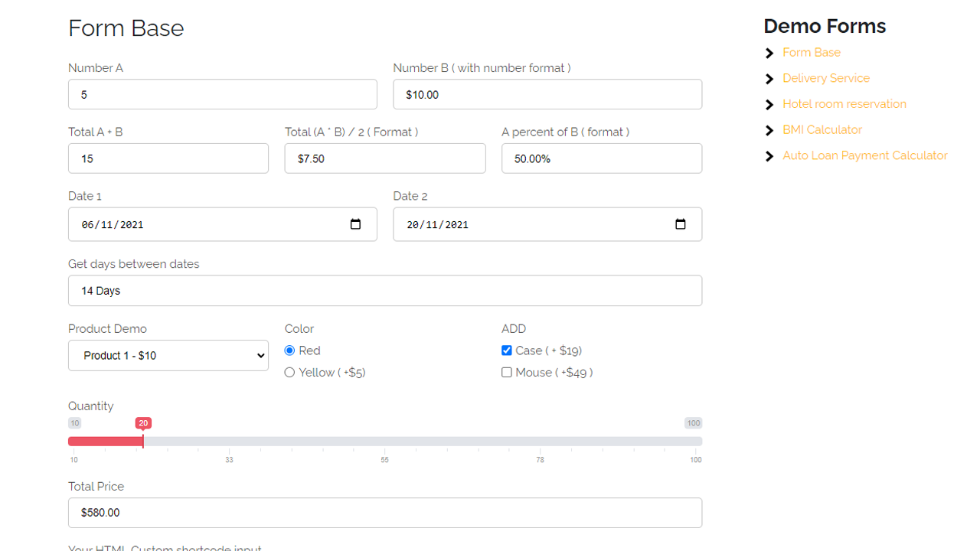This screenshot has height=551, width=980.
Task: Open the Delivery Service demo form
Action: [825, 78]
